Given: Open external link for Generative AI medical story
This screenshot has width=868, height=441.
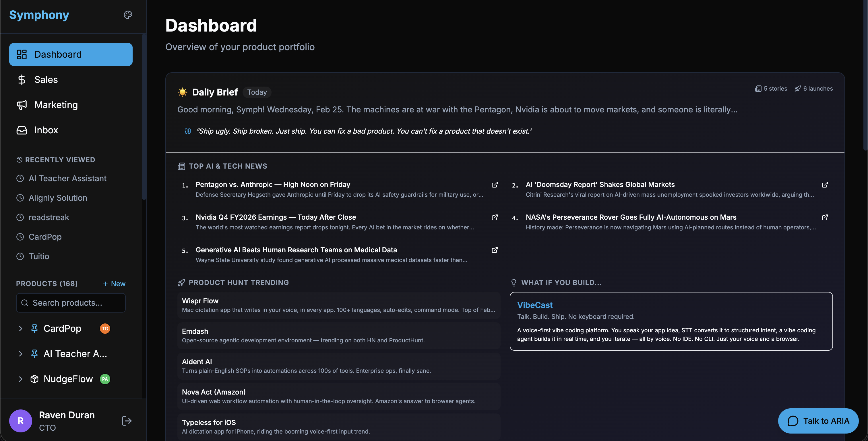Looking at the screenshot, I should (494, 250).
